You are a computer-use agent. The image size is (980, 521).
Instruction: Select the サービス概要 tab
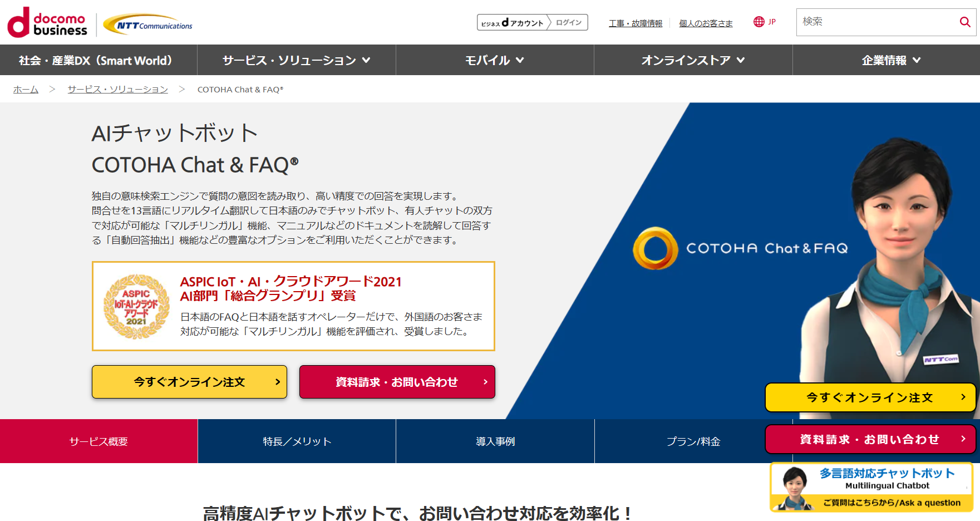(99, 441)
